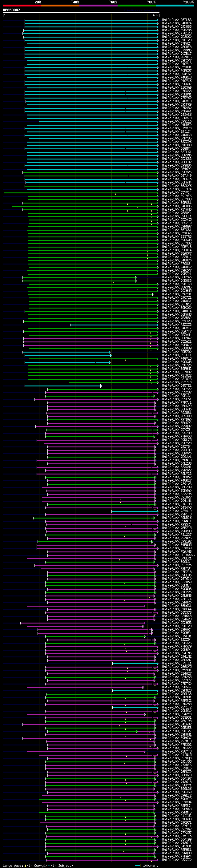Image resolution: width=197 pixels, height=868 pixels.
Task: Select the UniRef100_O04162 label
Action: [177, 74]
